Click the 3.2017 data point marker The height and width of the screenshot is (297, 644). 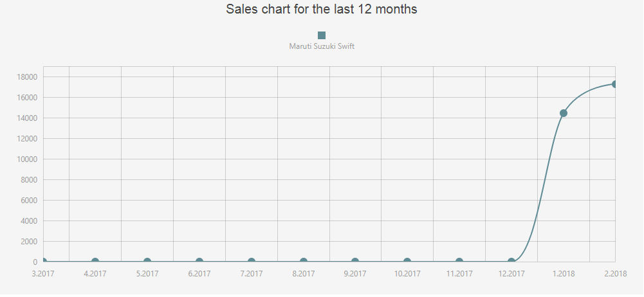click(44, 262)
